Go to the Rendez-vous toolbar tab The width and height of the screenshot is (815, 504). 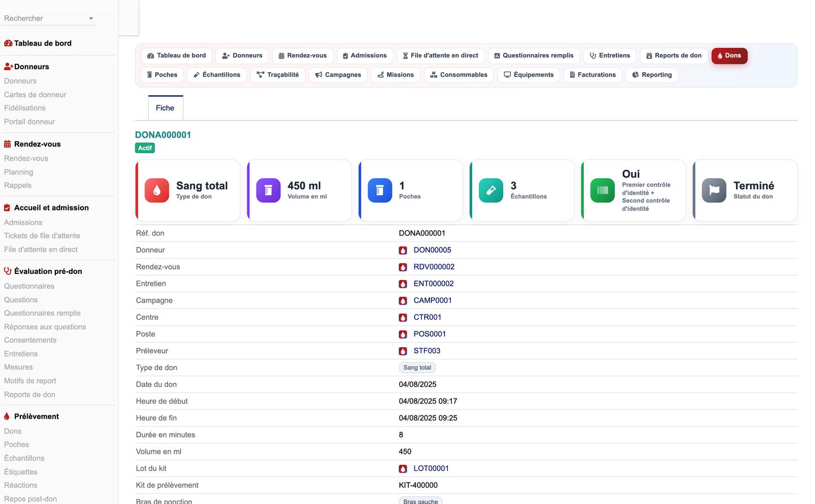coord(303,56)
